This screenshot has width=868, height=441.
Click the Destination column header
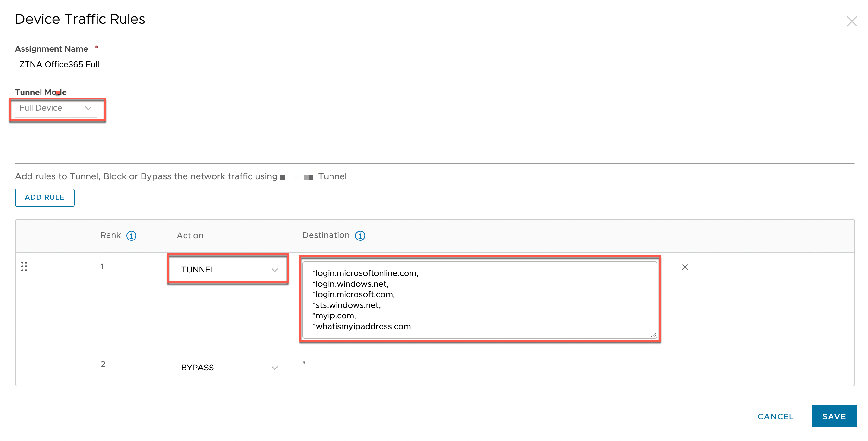pos(325,235)
